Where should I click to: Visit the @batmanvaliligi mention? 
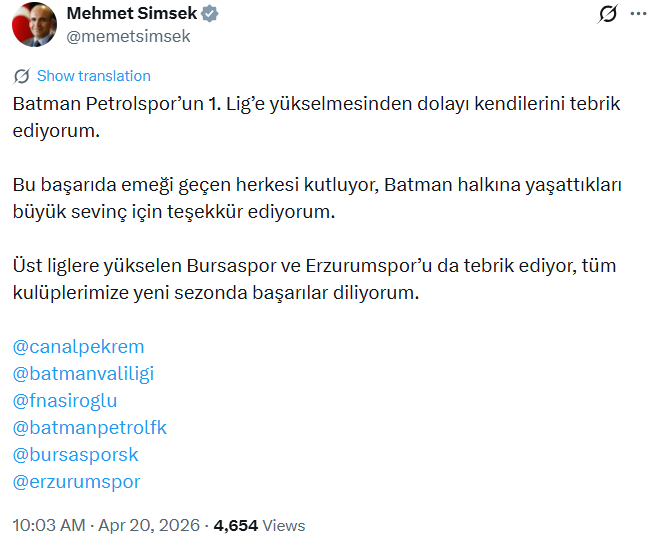83,374
